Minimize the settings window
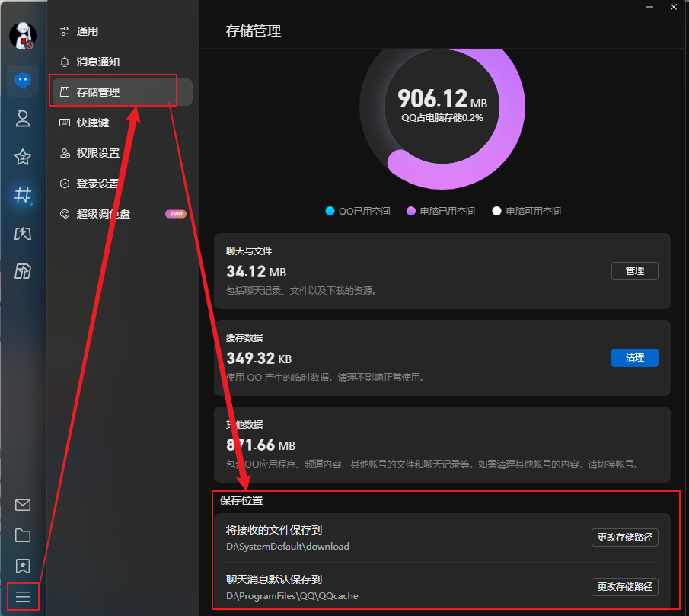This screenshot has height=616, width=689. point(649,7)
